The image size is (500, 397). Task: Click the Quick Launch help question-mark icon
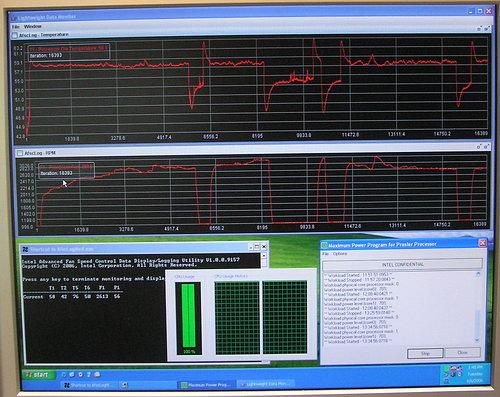(89, 375)
